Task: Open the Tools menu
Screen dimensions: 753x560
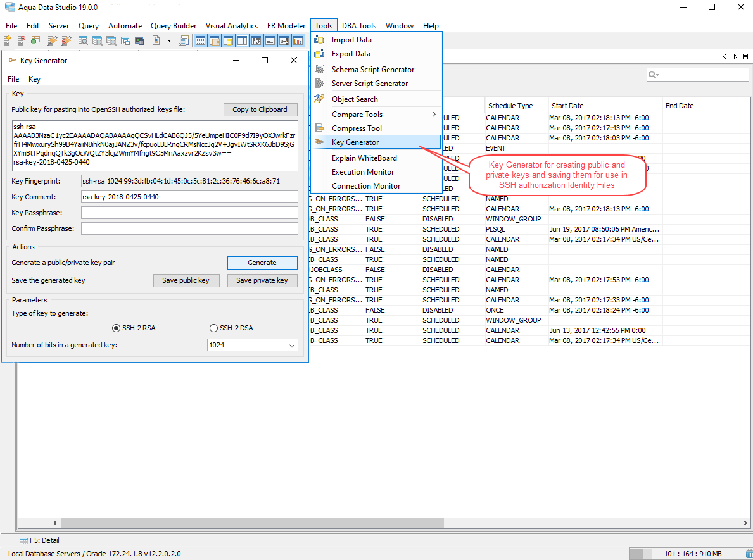Action: [x=324, y=26]
